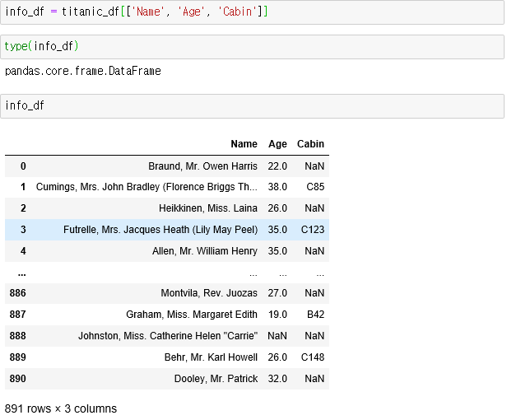Click row index 888

tap(17, 335)
